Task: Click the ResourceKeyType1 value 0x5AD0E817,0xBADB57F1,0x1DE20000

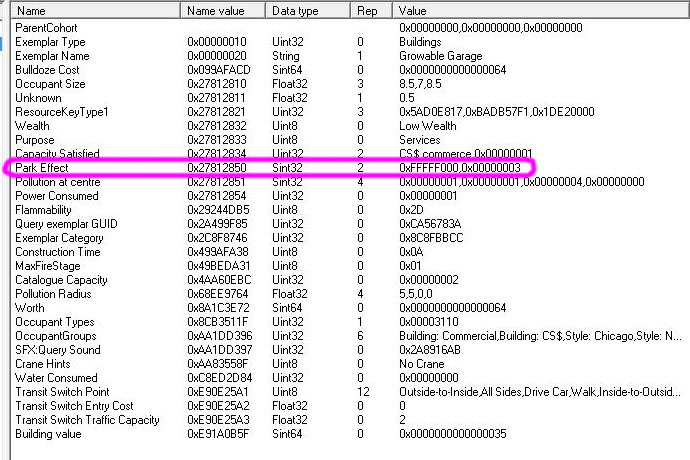Action: (496, 112)
